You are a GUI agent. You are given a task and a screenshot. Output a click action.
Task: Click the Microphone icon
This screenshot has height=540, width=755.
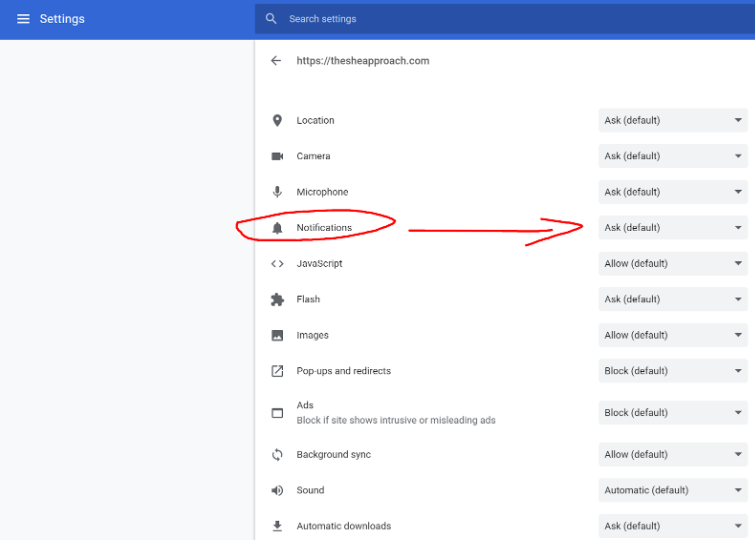(x=277, y=192)
